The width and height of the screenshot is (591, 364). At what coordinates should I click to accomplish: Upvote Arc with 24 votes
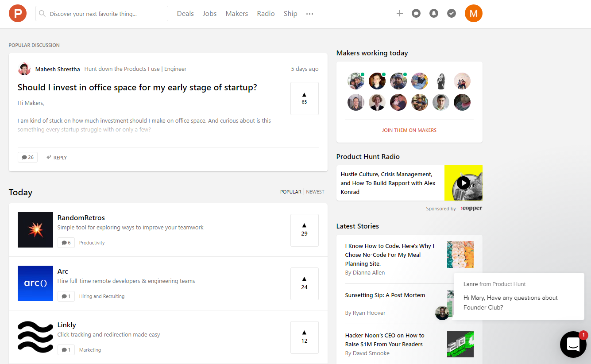point(305,284)
